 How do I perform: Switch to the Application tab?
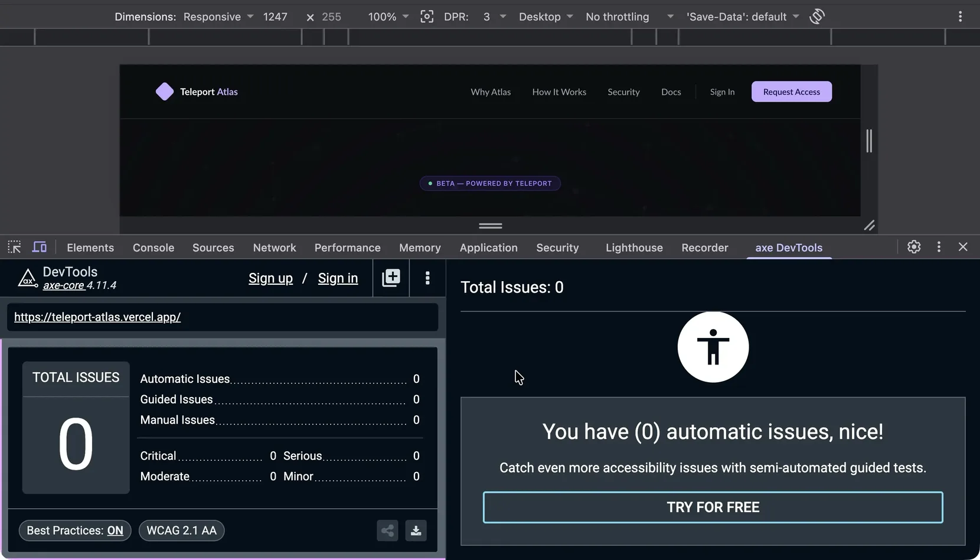pos(489,248)
